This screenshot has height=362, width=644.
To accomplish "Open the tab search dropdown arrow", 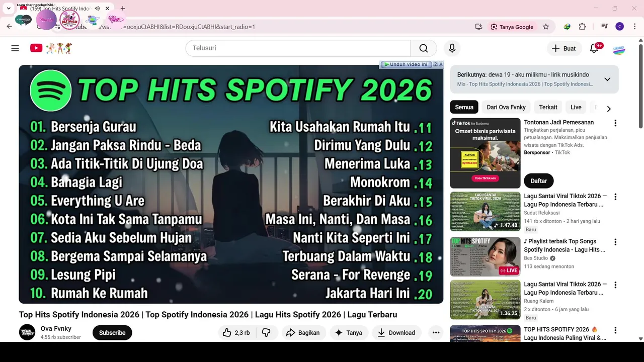I will coord(9,9).
